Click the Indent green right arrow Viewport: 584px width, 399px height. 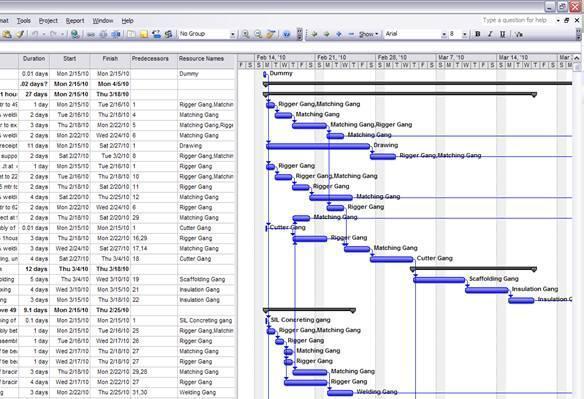pyautogui.click(x=327, y=34)
